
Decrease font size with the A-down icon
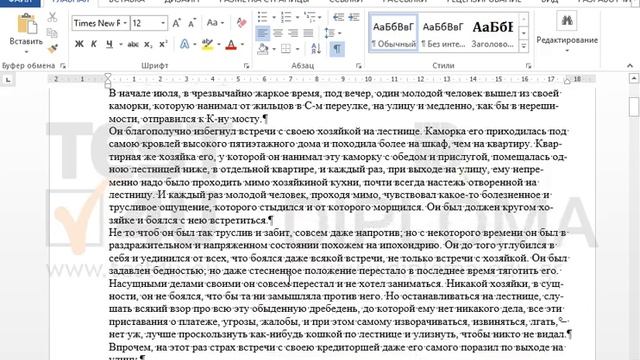pos(192,23)
